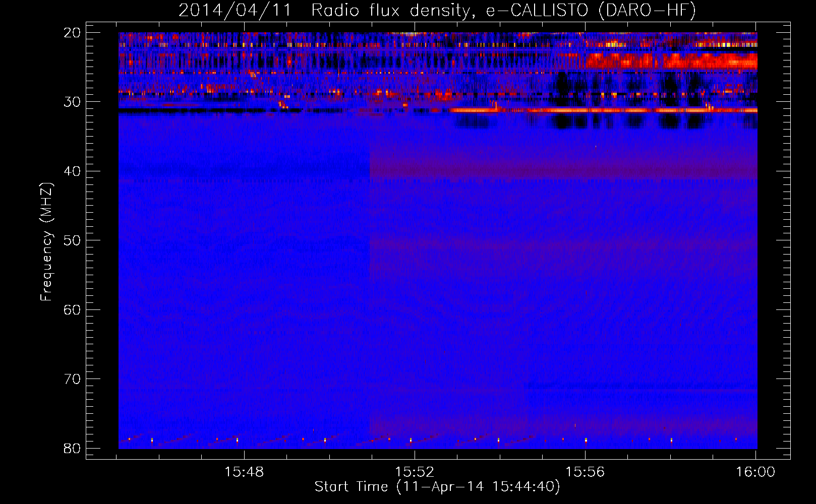Click the bright orange emission line near 31 MHz
The width and height of the screenshot is (816, 504).
[603, 110]
